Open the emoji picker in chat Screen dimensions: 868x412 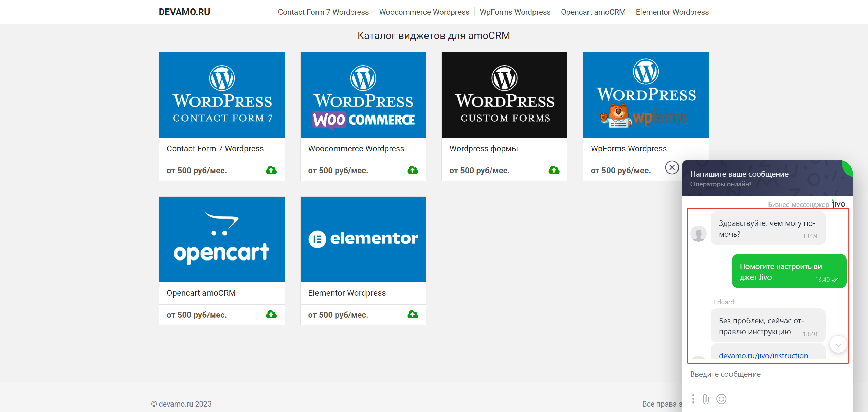tap(721, 399)
